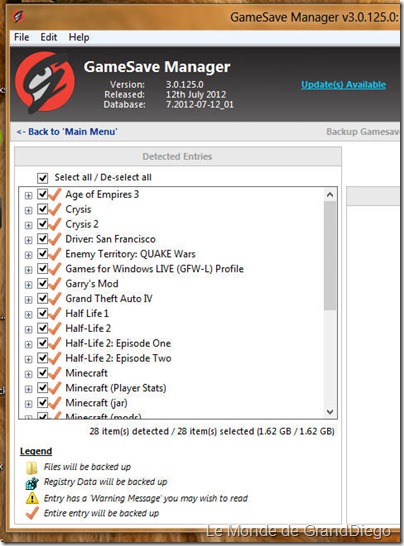Click orange checkmark icon beside Minecraft
The width and height of the screenshot is (404, 546).
(x=55, y=373)
